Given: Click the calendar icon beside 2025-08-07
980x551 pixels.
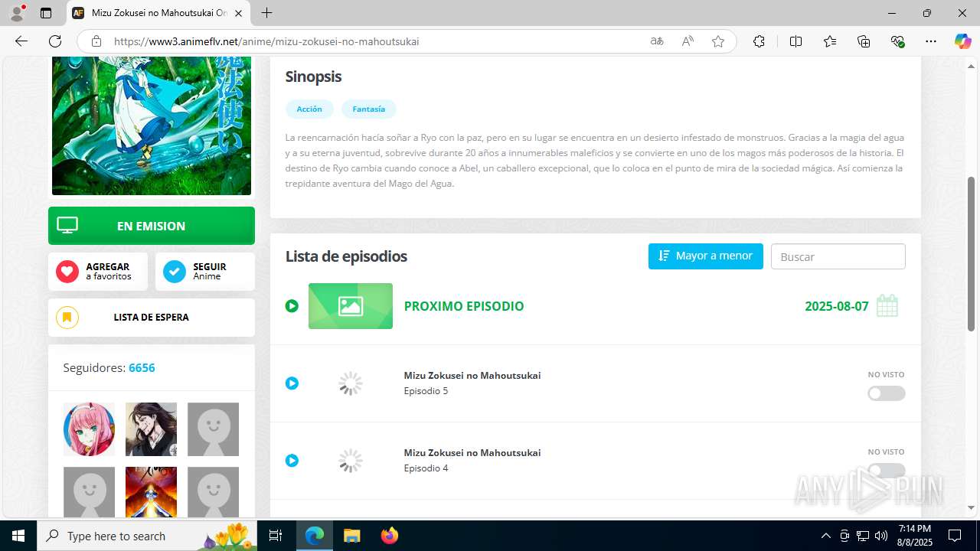Looking at the screenshot, I should [887, 306].
